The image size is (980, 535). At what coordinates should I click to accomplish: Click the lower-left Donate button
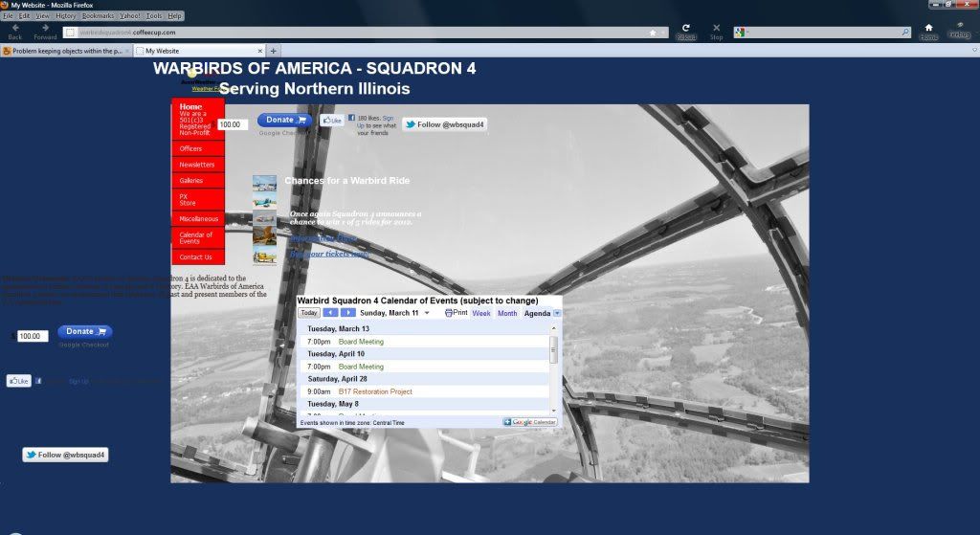coord(85,331)
